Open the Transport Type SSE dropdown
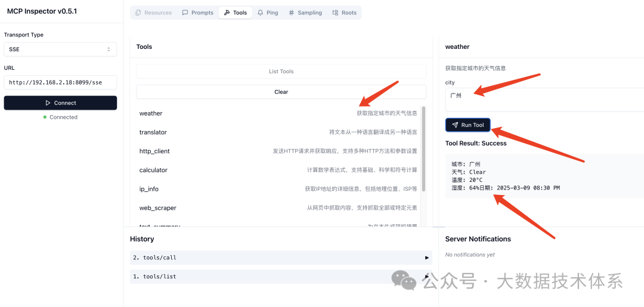 [60, 49]
